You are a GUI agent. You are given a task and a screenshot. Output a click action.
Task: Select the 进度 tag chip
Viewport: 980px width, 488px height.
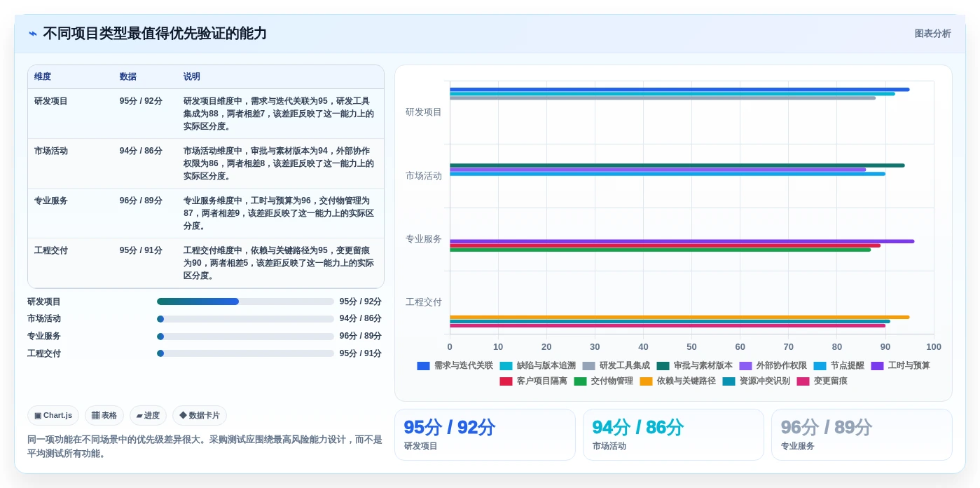click(148, 415)
